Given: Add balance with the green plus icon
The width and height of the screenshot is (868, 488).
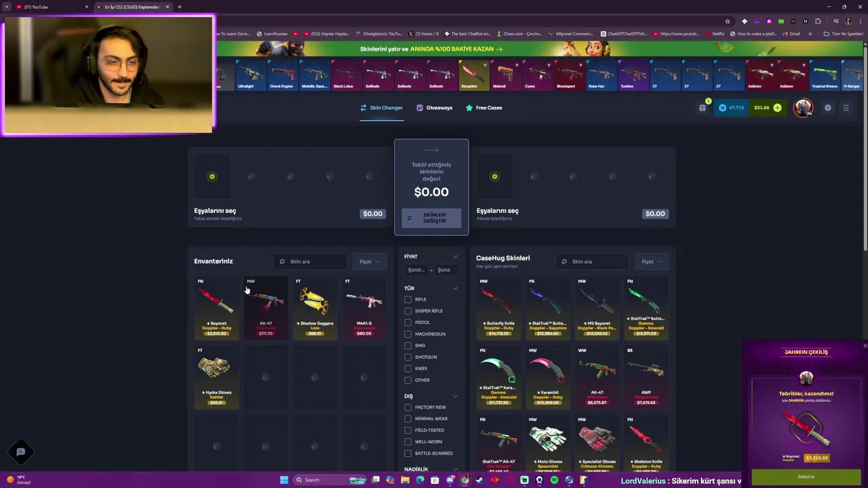Looking at the screenshot, I should click(x=777, y=108).
